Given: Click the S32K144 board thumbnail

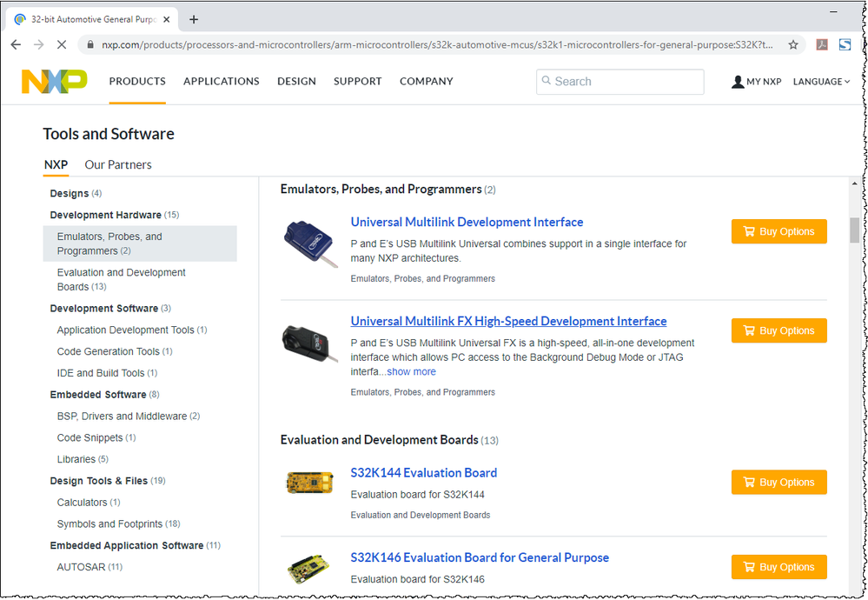Looking at the screenshot, I should [310, 482].
